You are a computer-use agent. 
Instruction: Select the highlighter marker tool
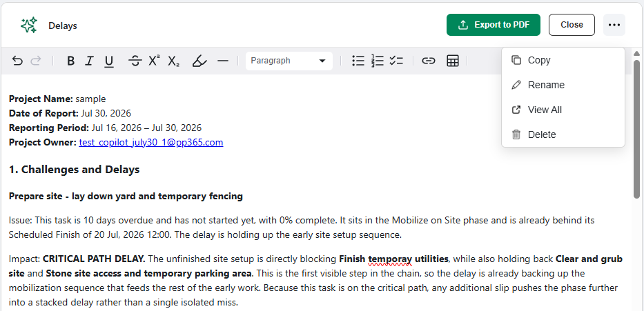click(x=199, y=61)
